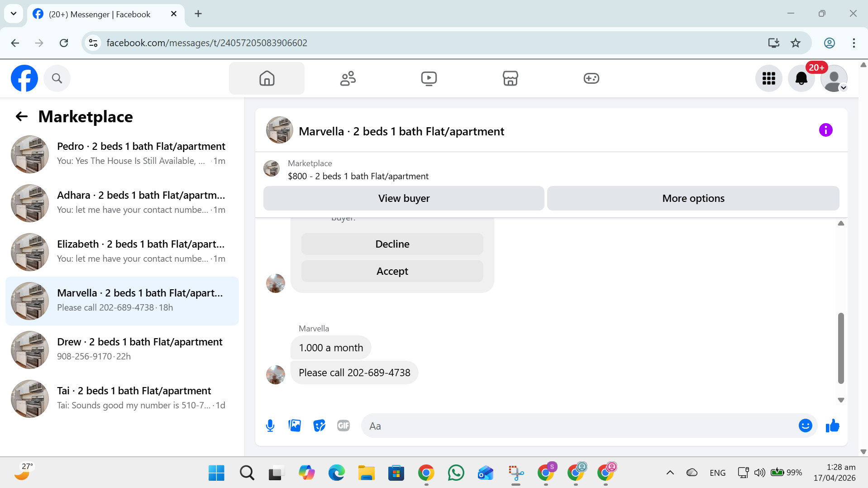Open Windows Start menu
Screen dimensions: 868x488
[x=216, y=473]
